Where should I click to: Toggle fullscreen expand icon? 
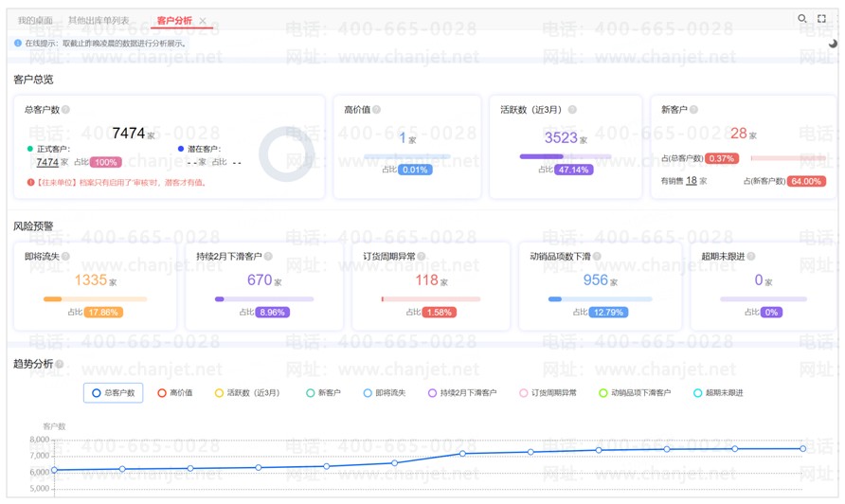(821, 19)
